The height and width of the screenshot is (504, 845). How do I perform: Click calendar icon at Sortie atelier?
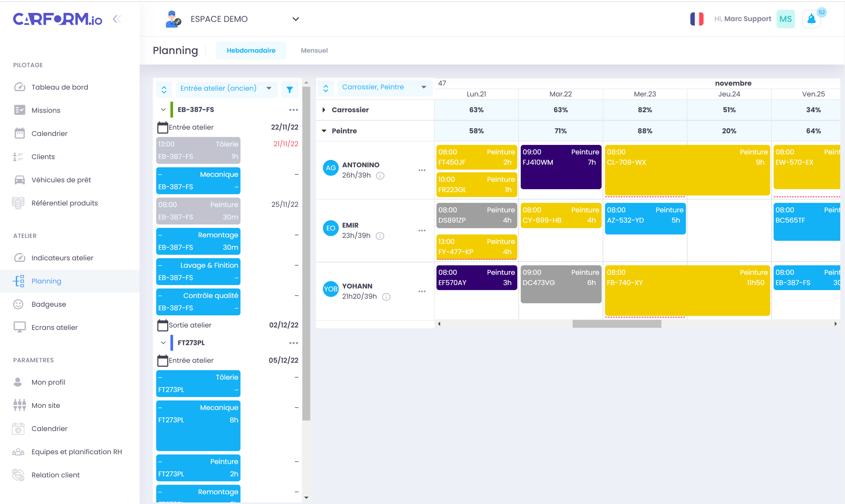point(162,325)
